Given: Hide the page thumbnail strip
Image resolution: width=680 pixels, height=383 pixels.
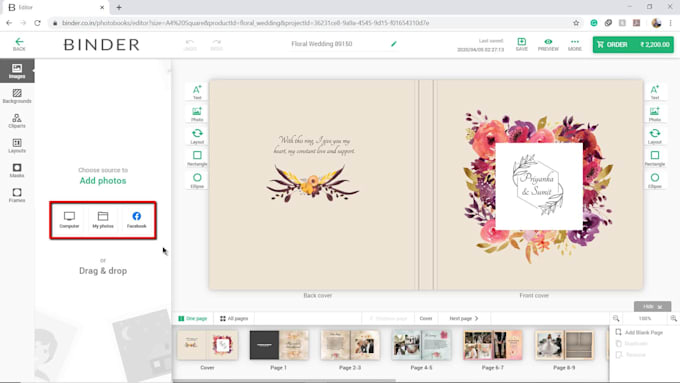Looking at the screenshot, I should point(652,307).
